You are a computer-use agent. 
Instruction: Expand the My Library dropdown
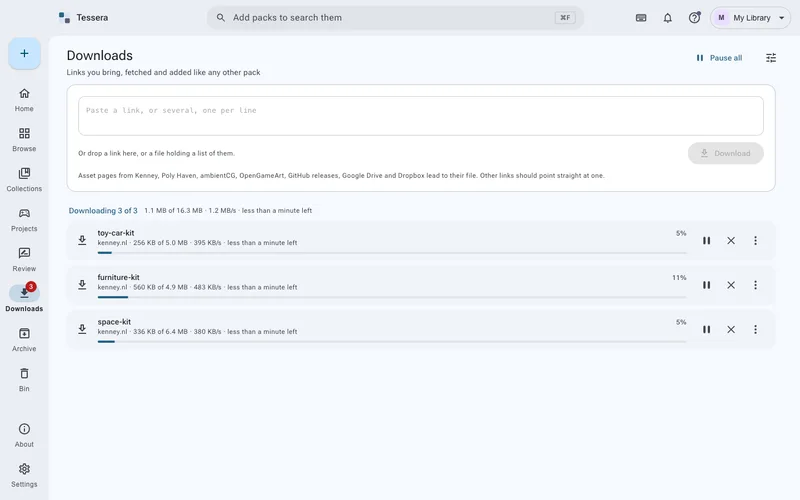(x=750, y=18)
